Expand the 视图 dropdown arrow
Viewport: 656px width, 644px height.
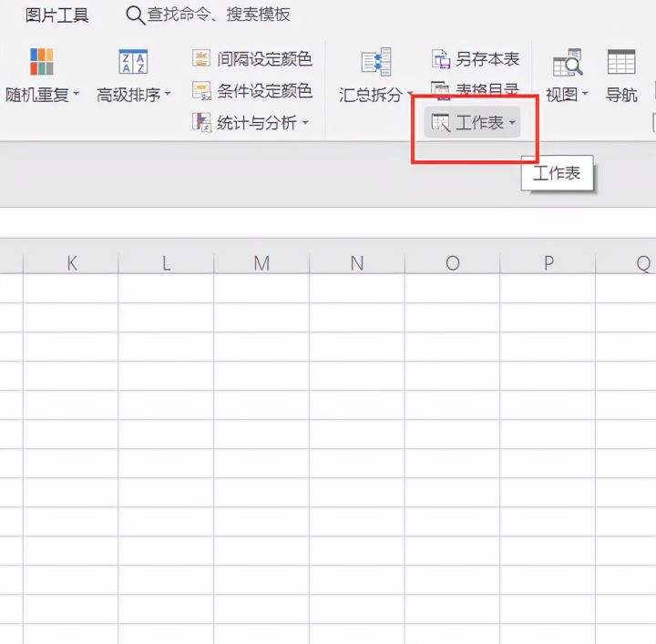(x=585, y=94)
